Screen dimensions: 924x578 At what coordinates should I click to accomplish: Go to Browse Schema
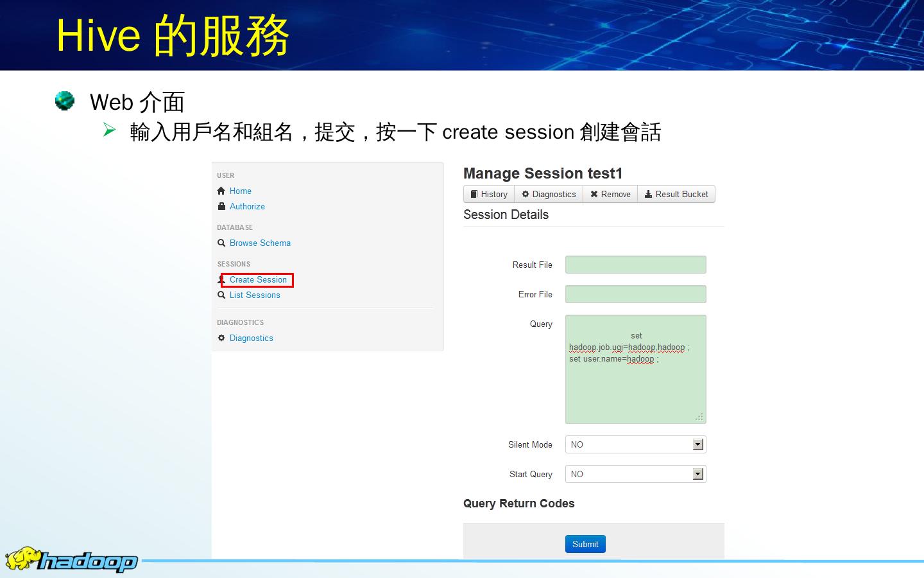(260, 243)
